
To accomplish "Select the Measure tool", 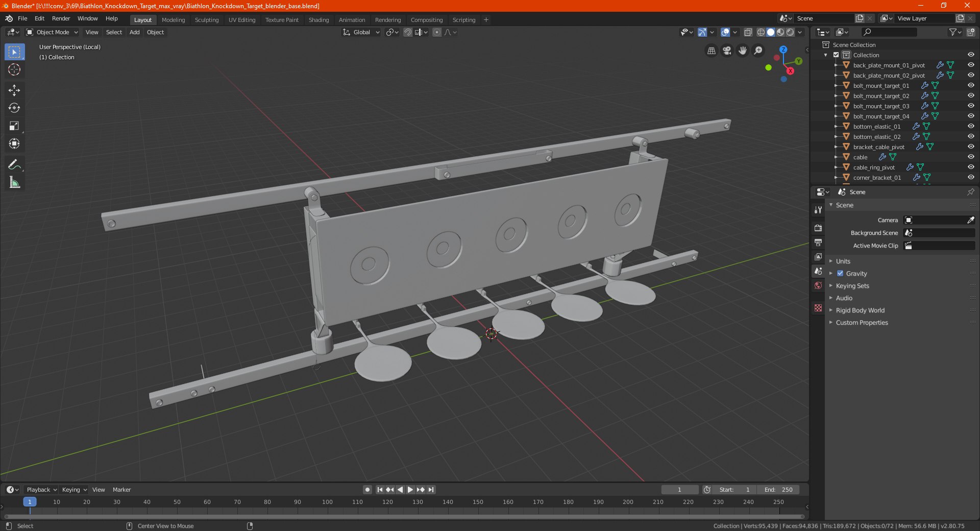I will [x=14, y=183].
